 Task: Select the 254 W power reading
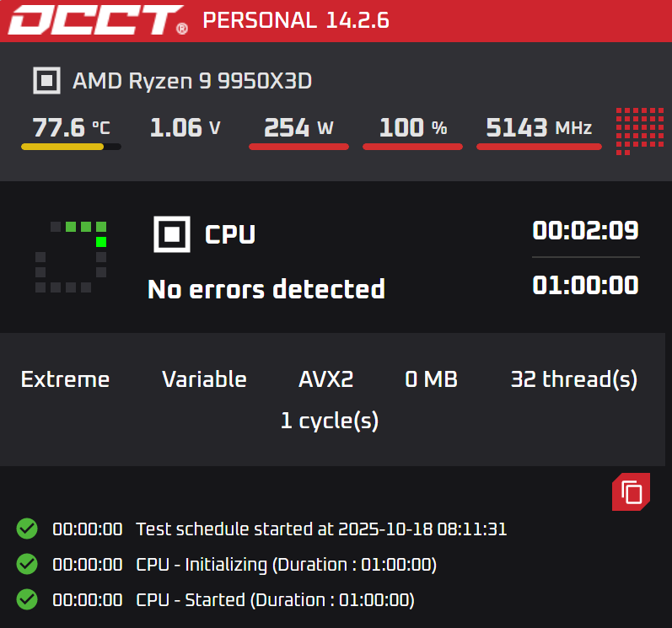click(x=298, y=128)
